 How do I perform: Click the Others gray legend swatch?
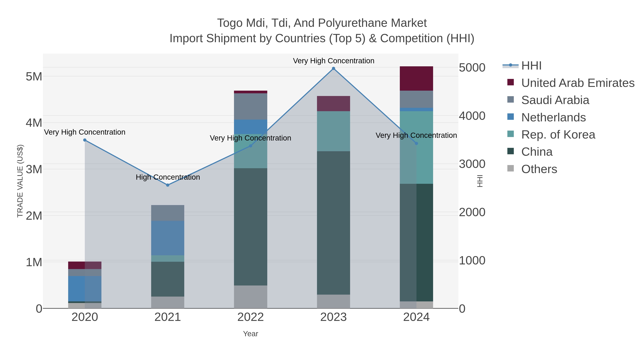point(511,168)
